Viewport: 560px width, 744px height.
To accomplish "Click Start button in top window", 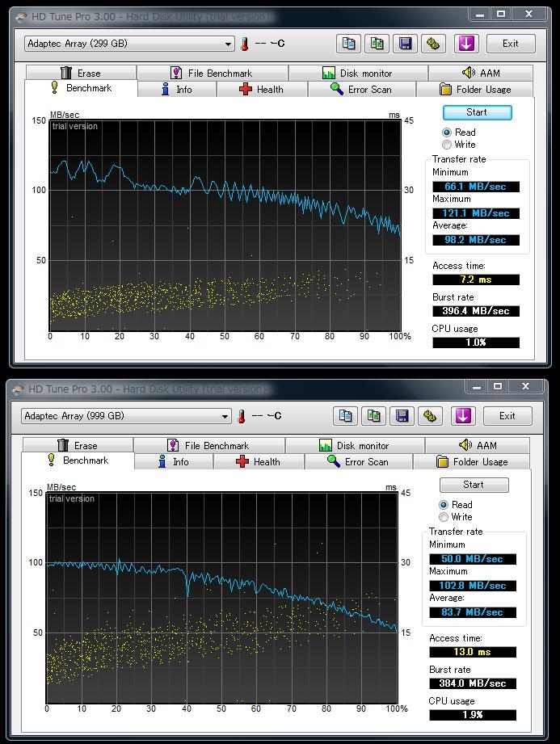I will pos(477,112).
